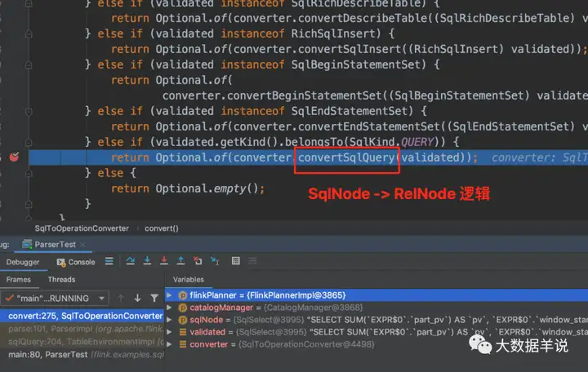The height and width of the screenshot is (372, 588).
Task: Click the ParserTest run configuration icon
Action: pos(27,244)
